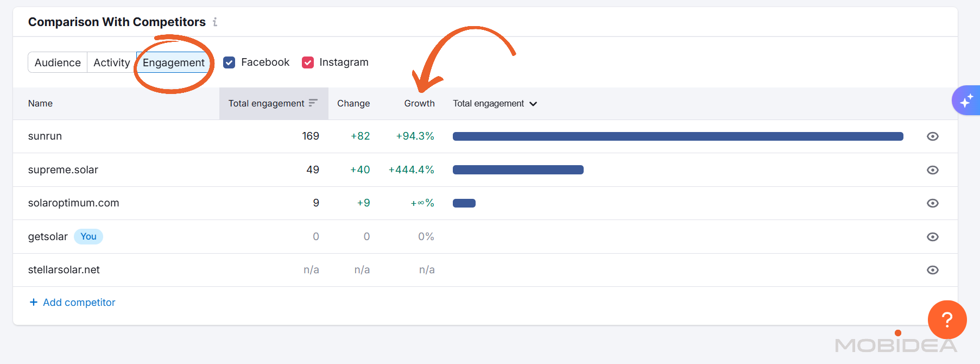Open the orange question mark help button
Screen dimensions: 980x364
pyautogui.click(x=947, y=320)
